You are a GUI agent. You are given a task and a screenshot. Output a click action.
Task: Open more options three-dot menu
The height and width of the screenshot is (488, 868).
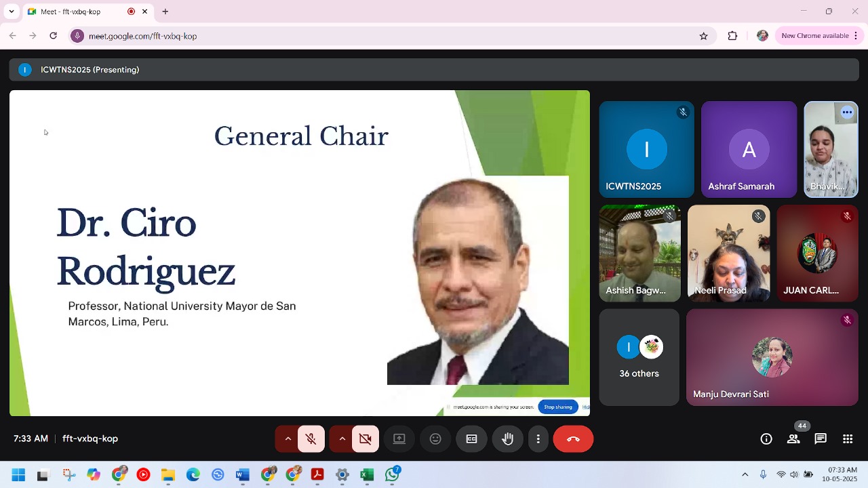point(538,439)
